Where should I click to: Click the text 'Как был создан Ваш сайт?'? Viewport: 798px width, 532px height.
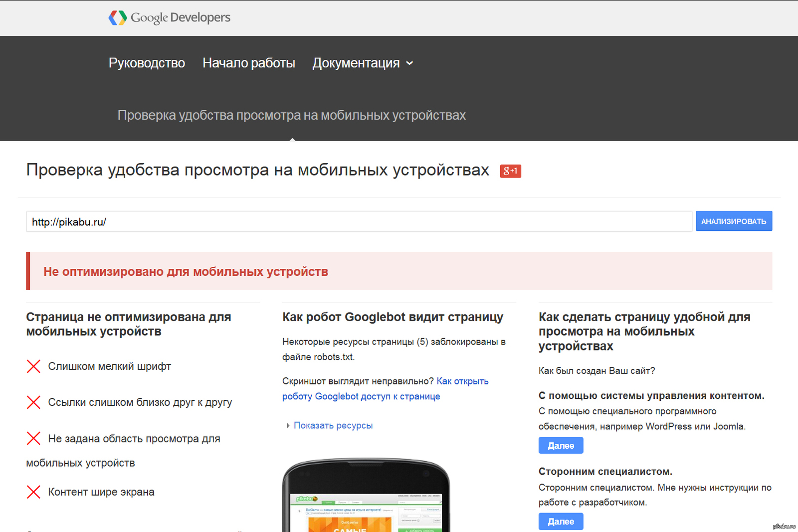point(597,370)
